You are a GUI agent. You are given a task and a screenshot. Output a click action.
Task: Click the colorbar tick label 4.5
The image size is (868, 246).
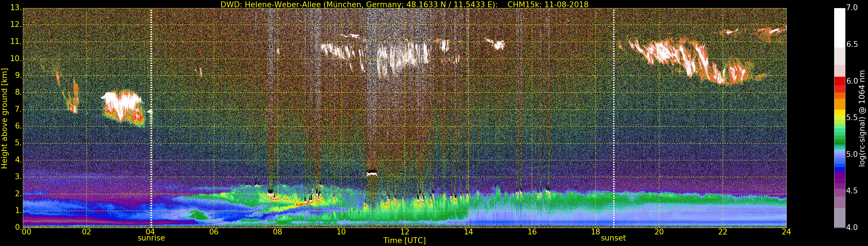click(852, 191)
